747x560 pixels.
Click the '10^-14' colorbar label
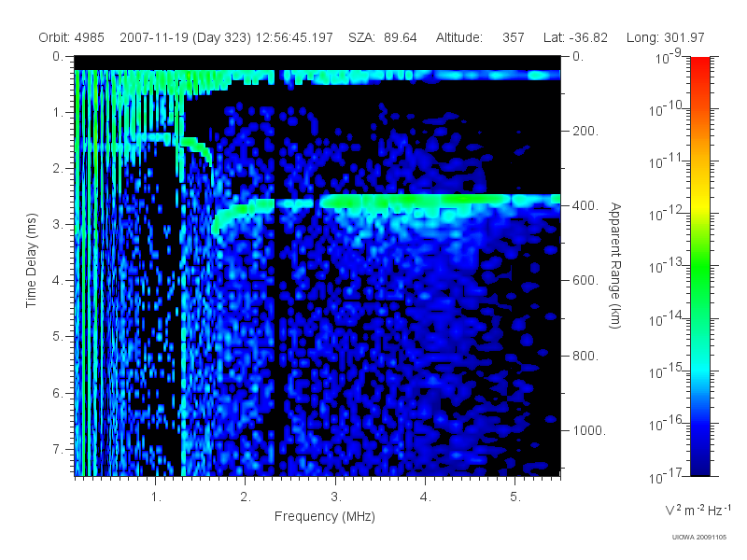[x=667, y=318]
